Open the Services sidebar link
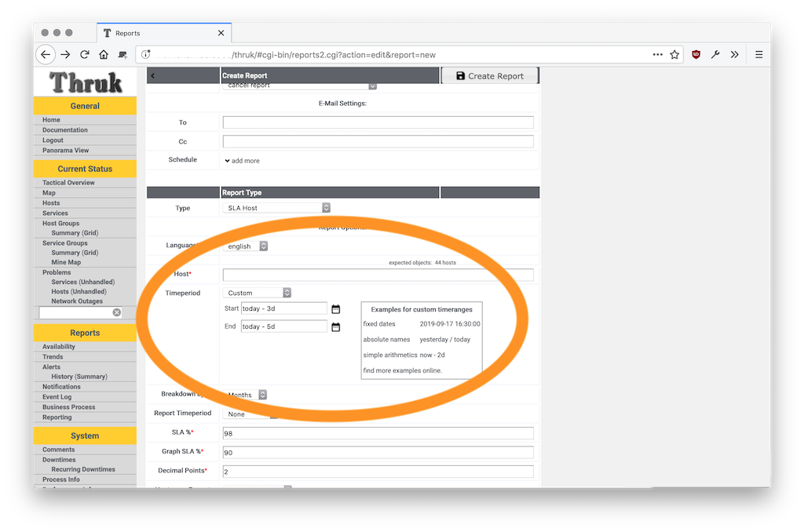The image size is (804, 532). [x=56, y=213]
